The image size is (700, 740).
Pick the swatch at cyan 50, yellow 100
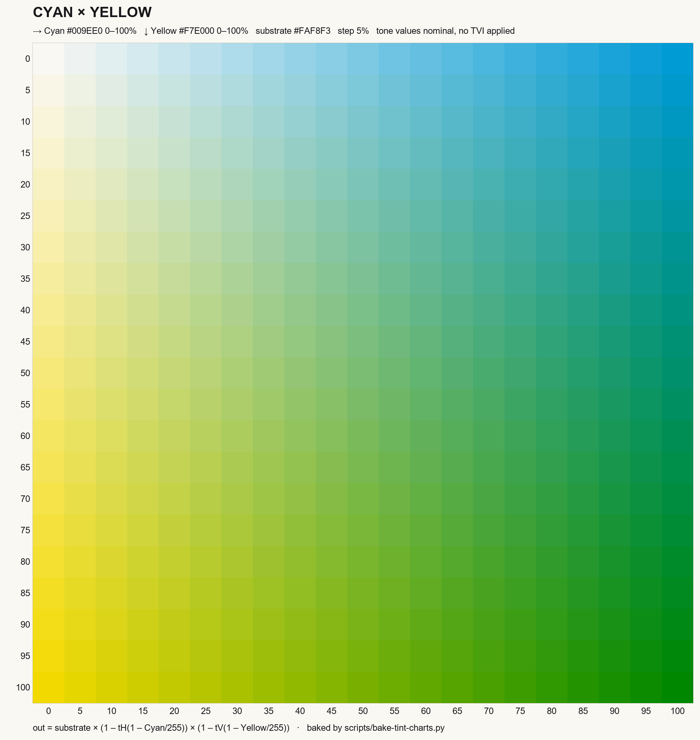pyautogui.click(x=363, y=688)
